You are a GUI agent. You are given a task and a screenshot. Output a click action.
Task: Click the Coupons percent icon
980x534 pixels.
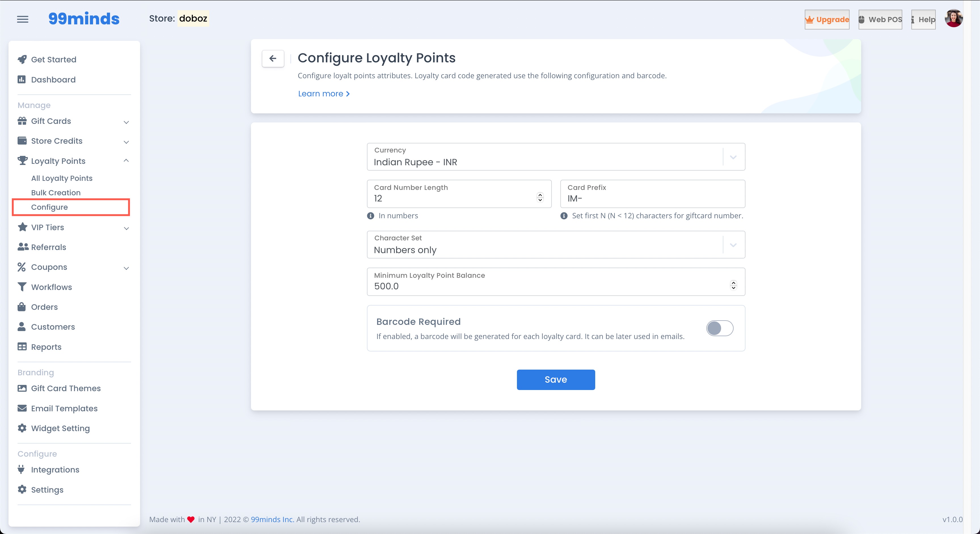pos(22,267)
